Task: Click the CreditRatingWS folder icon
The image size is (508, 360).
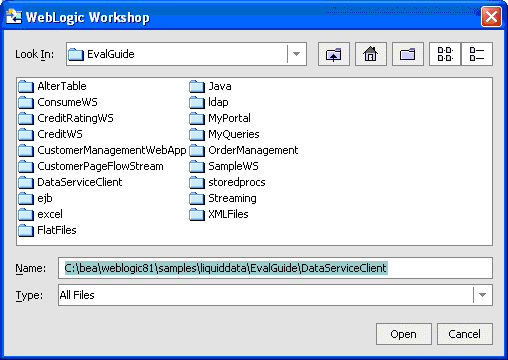Action: click(x=26, y=118)
